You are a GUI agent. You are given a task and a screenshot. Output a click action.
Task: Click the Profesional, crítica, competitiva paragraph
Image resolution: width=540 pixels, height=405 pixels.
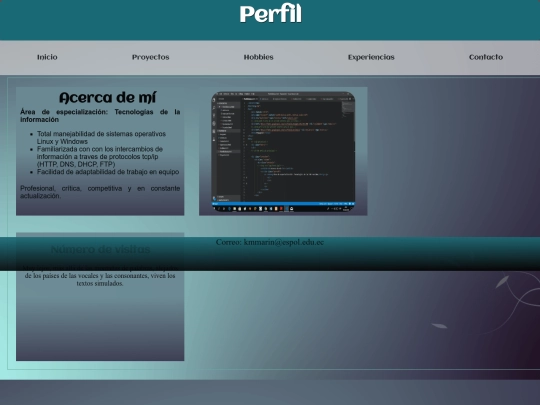100,192
